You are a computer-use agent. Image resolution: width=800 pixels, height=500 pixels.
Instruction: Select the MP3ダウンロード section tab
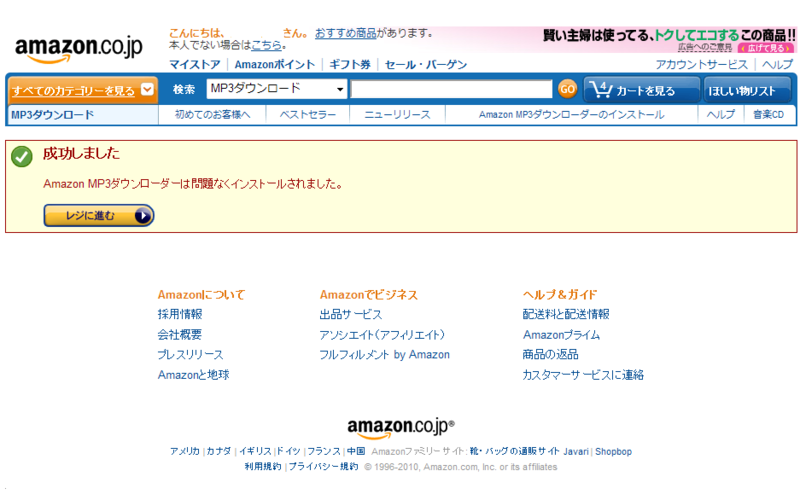[53, 115]
